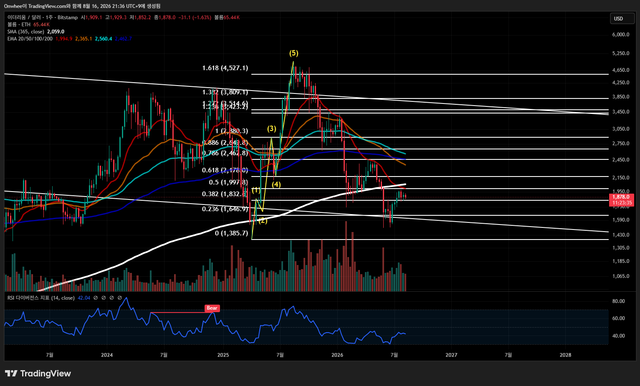Click the 3,450.0 price axis label
This screenshot has width=640, height=386.
[621, 112]
